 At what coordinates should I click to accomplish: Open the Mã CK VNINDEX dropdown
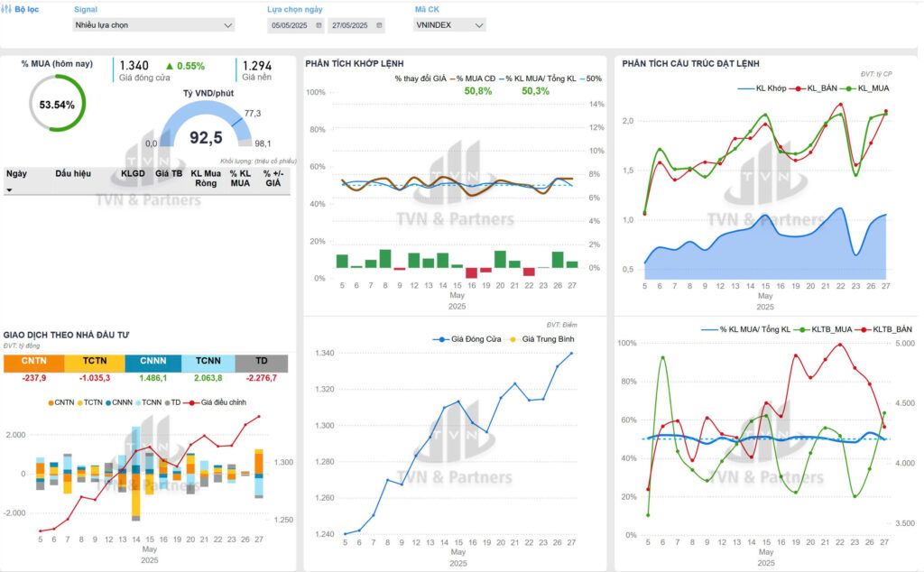pos(448,25)
